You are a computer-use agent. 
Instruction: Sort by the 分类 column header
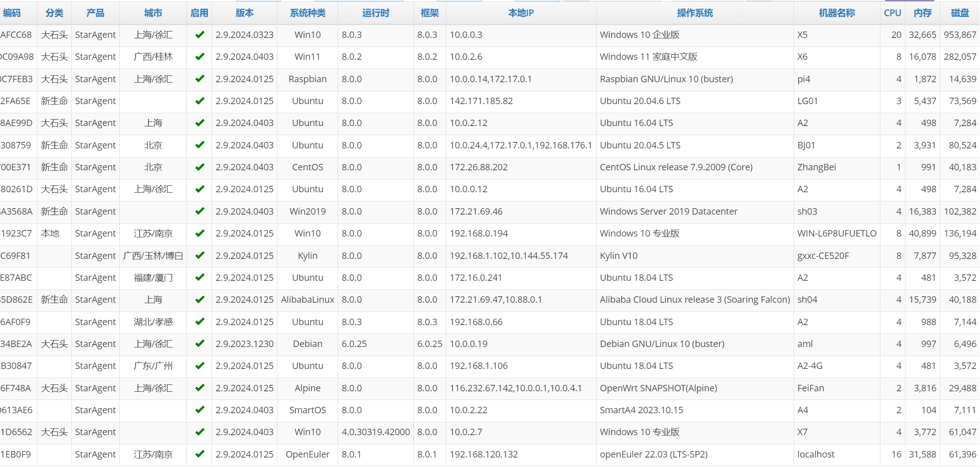point(54,13)
